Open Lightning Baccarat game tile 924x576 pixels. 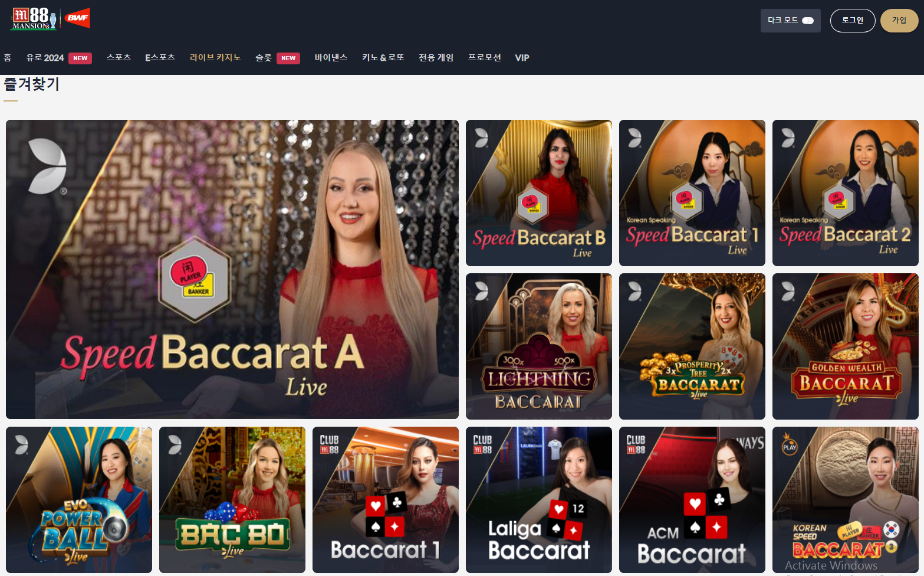point(539,346)
